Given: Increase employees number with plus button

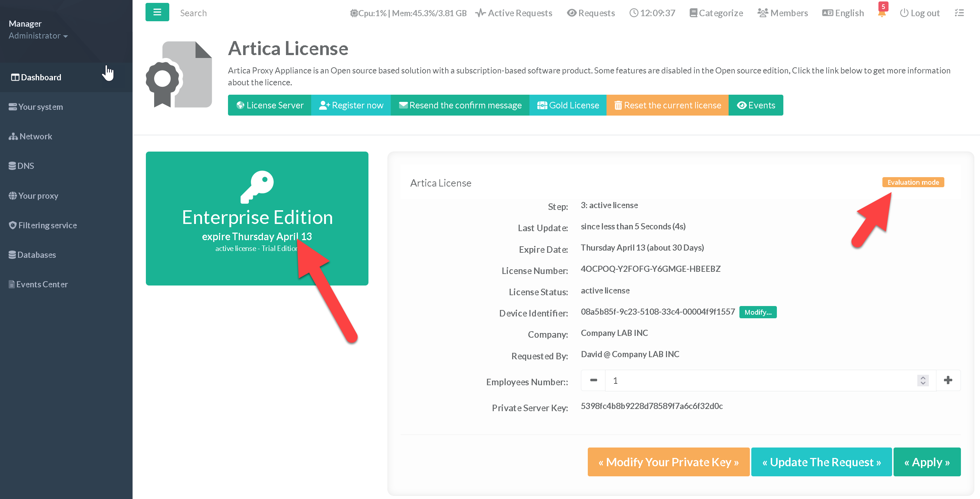Looking at the screenshot, I should (948, 380).
